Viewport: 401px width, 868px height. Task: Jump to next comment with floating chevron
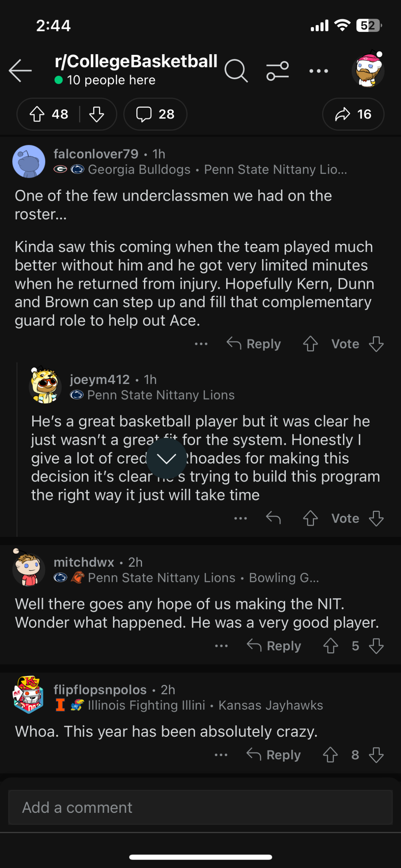(167, 458)
